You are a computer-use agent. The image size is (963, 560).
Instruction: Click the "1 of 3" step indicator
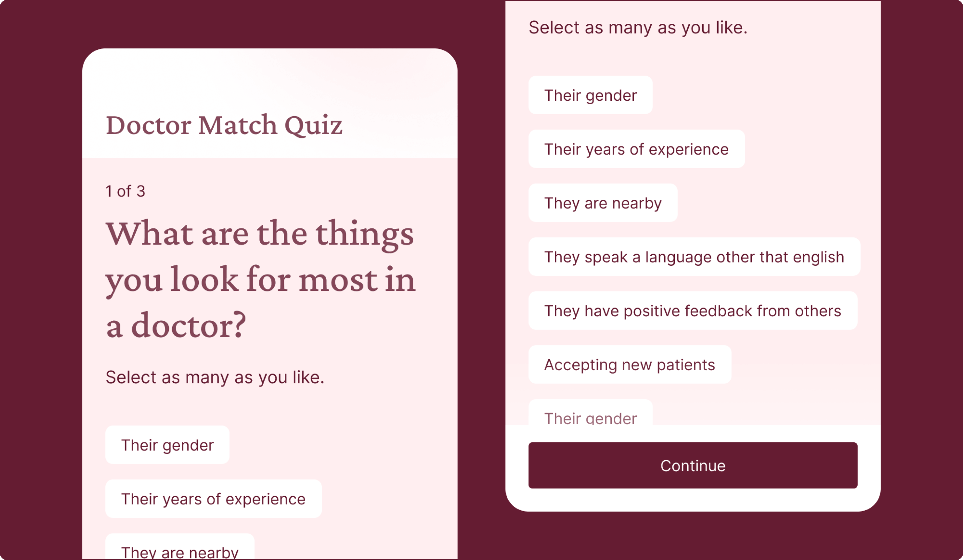coord(125,191)
